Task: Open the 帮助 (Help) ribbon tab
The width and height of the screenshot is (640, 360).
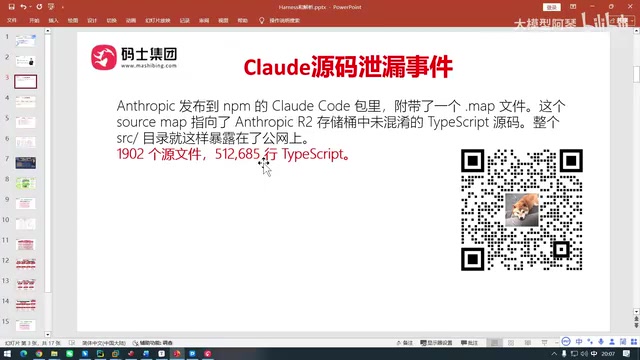Action: pyautogui.click(x=242, y=20)
